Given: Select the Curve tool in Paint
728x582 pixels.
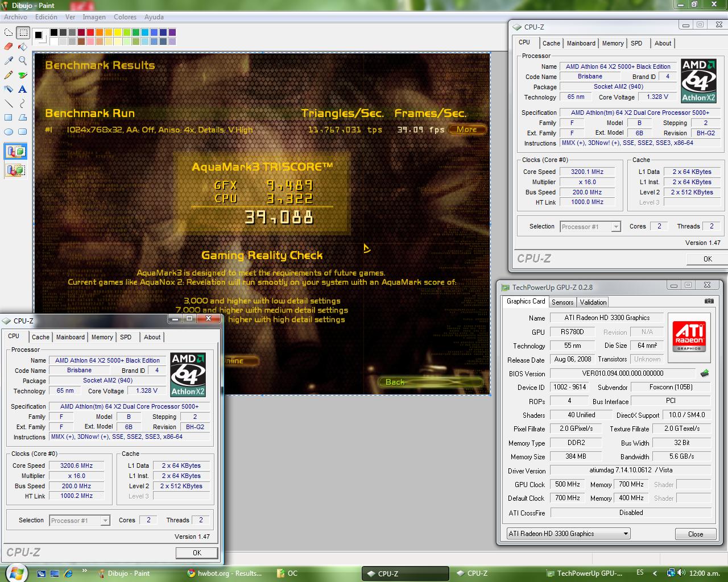Looking at the screenshot, I should tap(23, 103).
